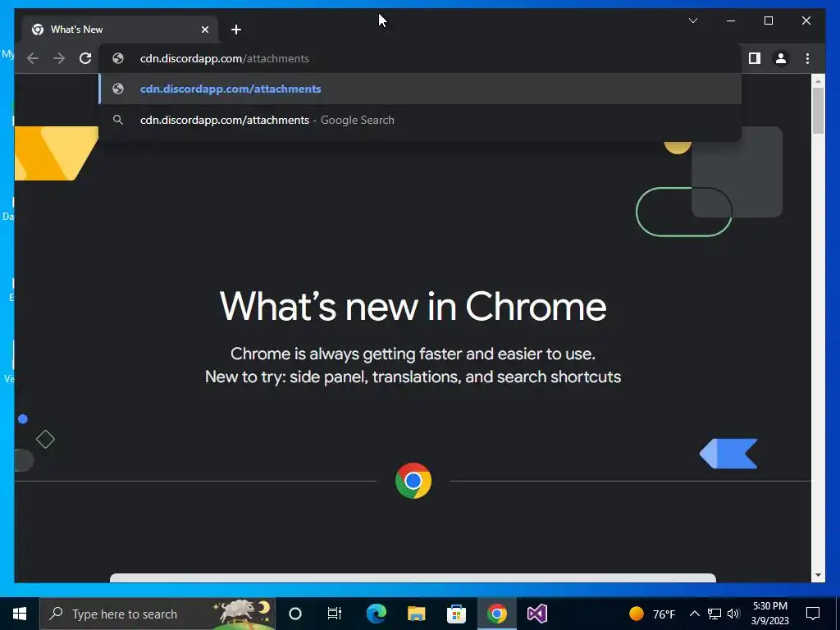Maximize the Chrome window
The width and height of the screenshot is (840, 630).
[768, 21]
